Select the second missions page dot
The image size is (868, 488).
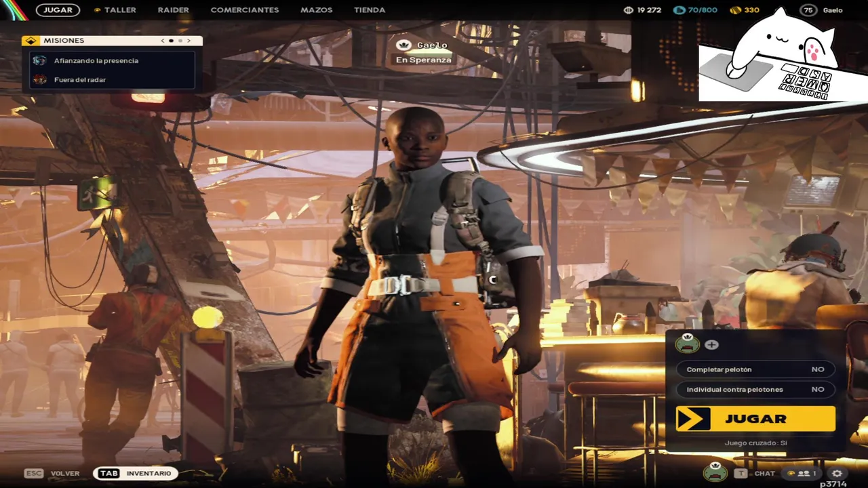coord(180,41)
